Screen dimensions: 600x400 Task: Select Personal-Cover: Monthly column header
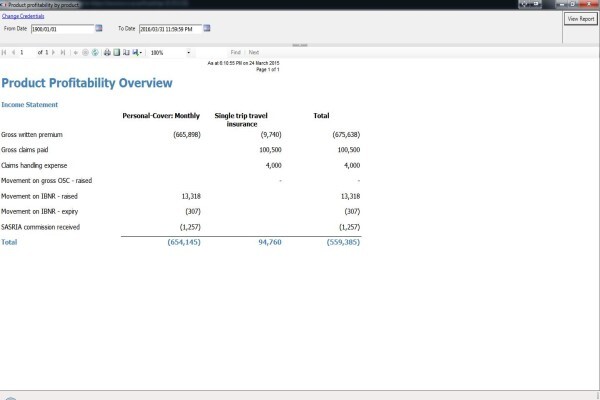[161, 116]
